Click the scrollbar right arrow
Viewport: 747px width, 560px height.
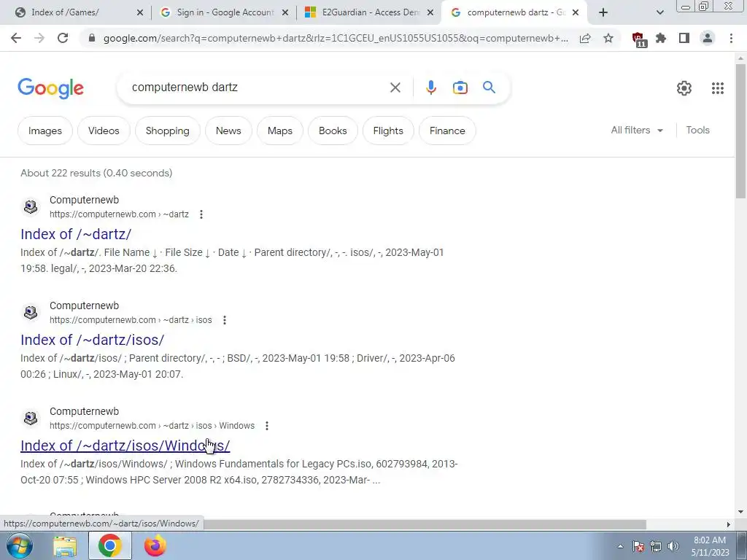(728, 524)
